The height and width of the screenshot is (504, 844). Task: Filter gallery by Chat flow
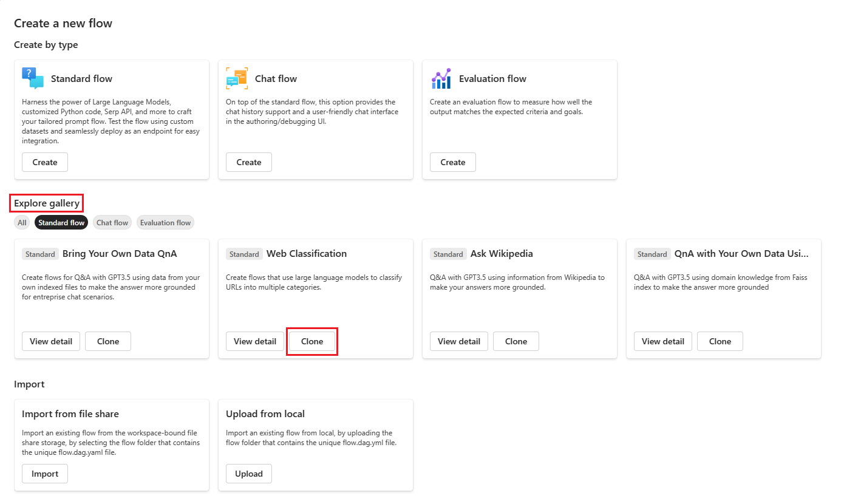(112, 223)
